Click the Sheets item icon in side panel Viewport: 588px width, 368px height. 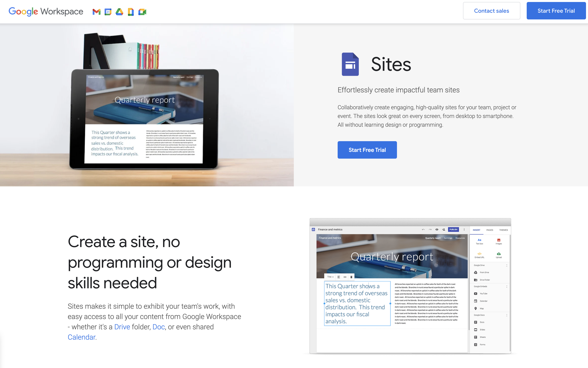pyautogui.click(x=476, y=337)
